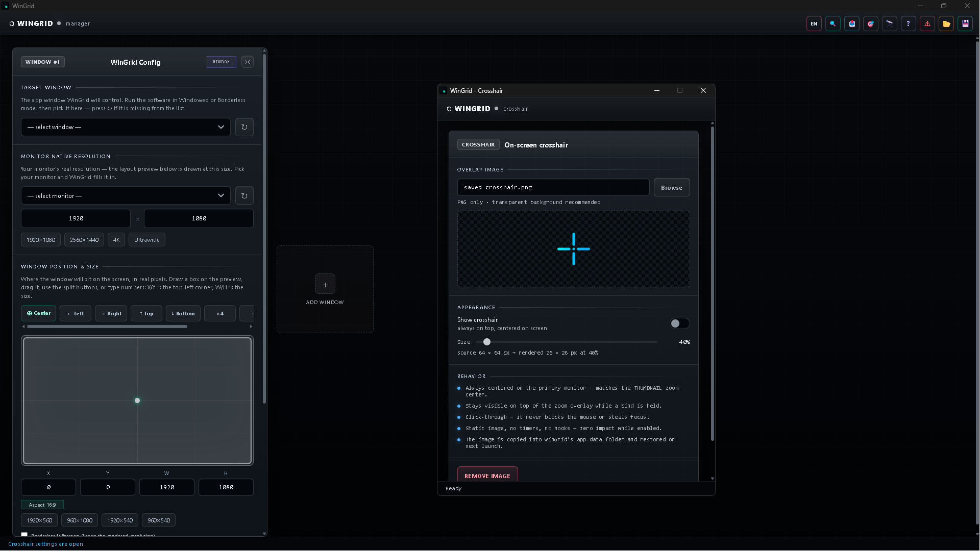
Task: Click the ADD WINDOW label
Action: click(x=325, y=303)
